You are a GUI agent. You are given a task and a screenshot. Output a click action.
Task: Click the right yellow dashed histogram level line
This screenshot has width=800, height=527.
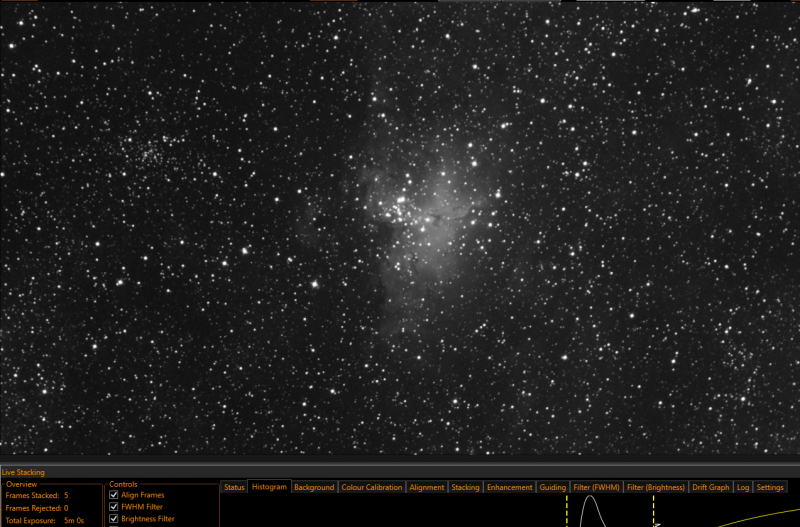(654, 511)
